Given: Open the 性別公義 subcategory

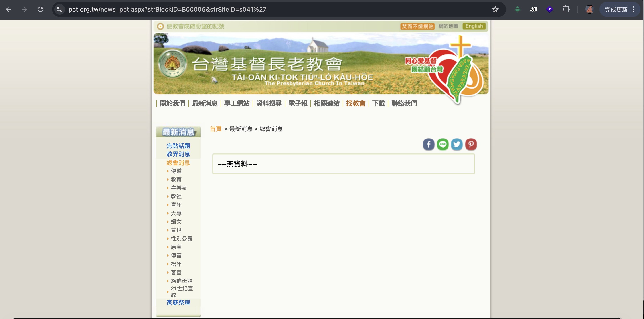Looking at the screenshot, I should click(x=182, y=239).
